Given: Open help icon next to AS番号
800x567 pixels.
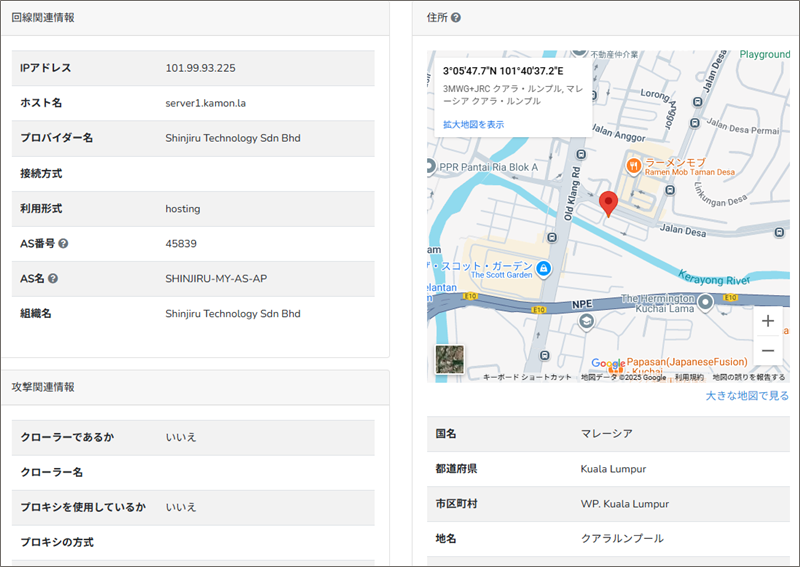Looking at the screenshot, I should [63, 243].
